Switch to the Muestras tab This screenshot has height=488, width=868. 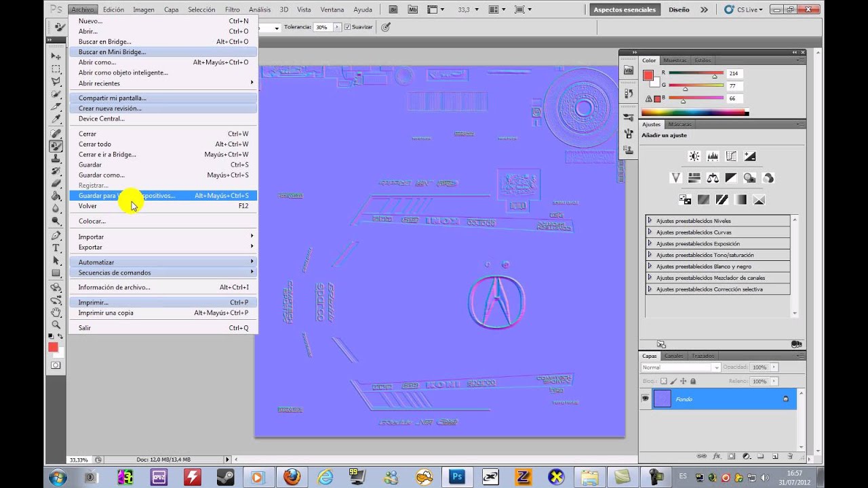(x=675, y=60)
